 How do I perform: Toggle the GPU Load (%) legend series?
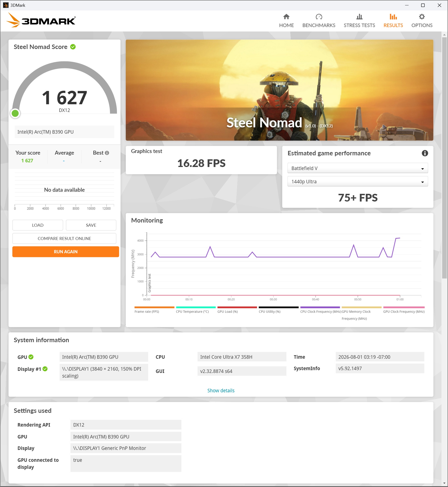click(237, 310)
